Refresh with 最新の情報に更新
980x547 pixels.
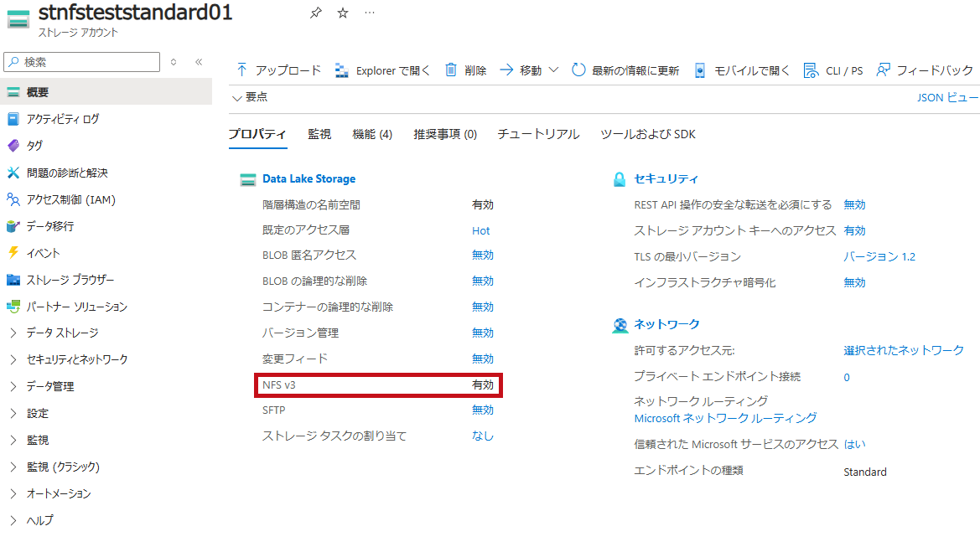click(625, 70)
